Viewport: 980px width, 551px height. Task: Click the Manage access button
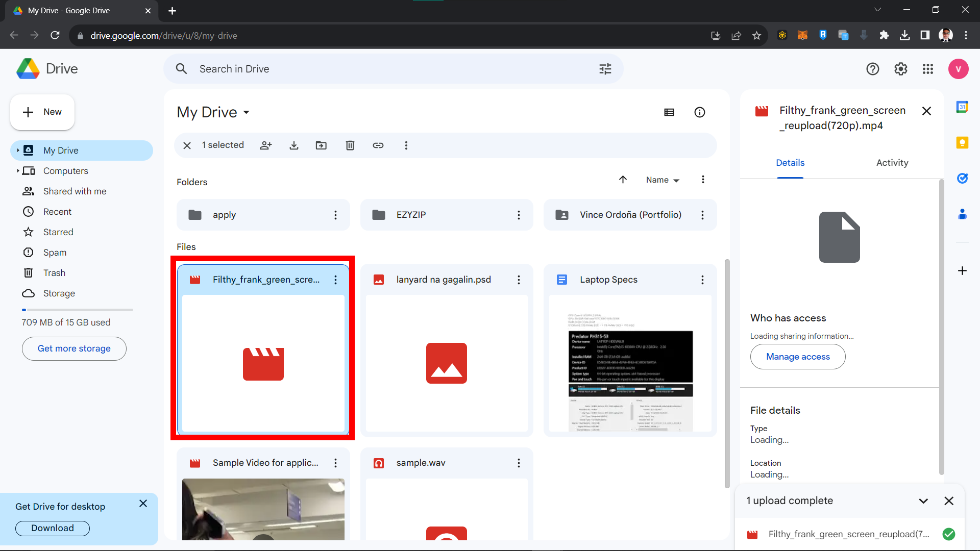[x=798, y=357]
